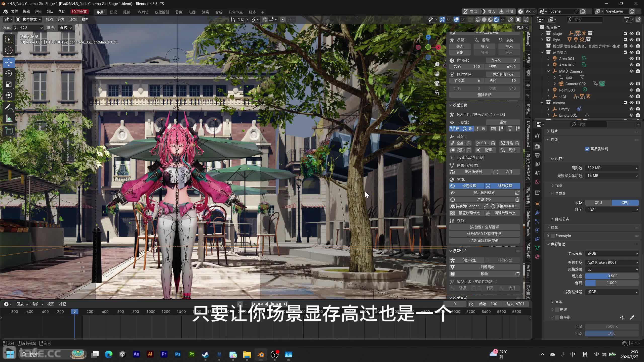Click the 创建模型 button
Image resolution: width=644 pixels, height=362 pixels.
tap(467, 260)
